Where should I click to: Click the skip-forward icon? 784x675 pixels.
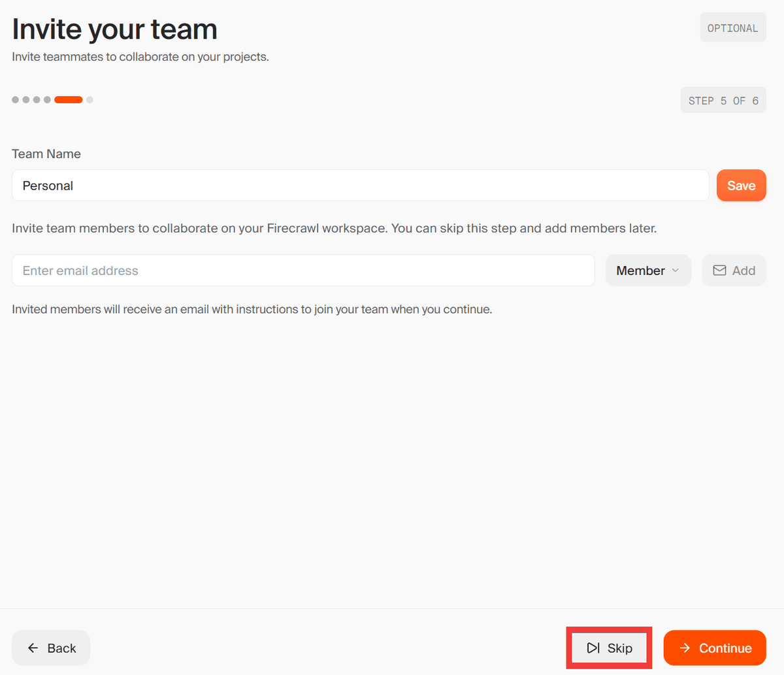click(x=593, y=648)
